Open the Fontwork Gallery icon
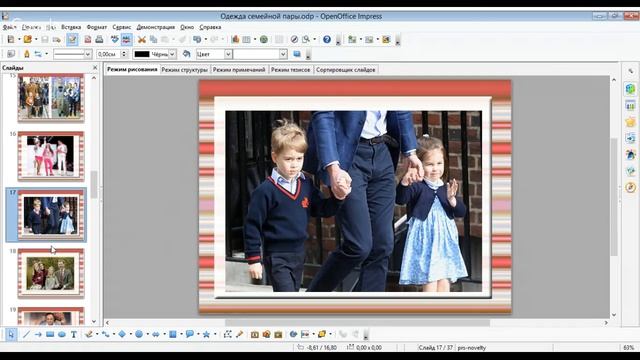Viewport: 640px width, 360px height. click(255, 334)
